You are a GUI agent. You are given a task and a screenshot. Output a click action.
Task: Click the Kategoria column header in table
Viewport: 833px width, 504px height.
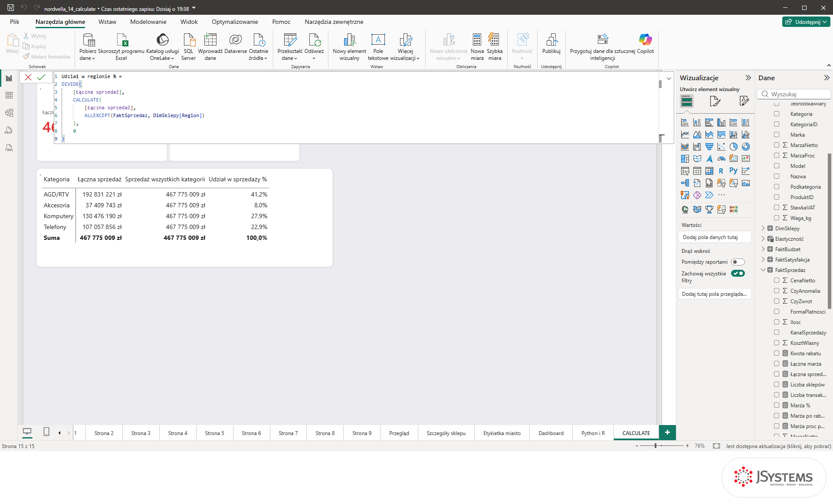pos(56,179)
